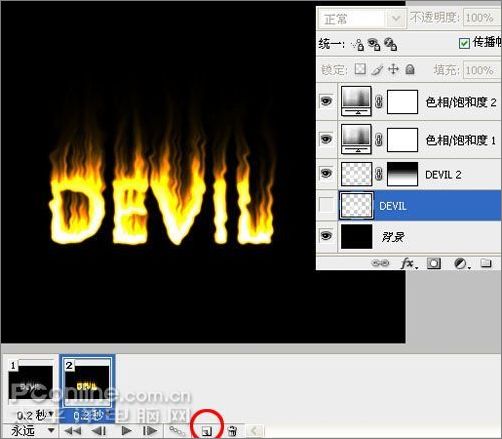
Task: Hide the 色相/饱和度 2 layer
Action: coord(326,101)
